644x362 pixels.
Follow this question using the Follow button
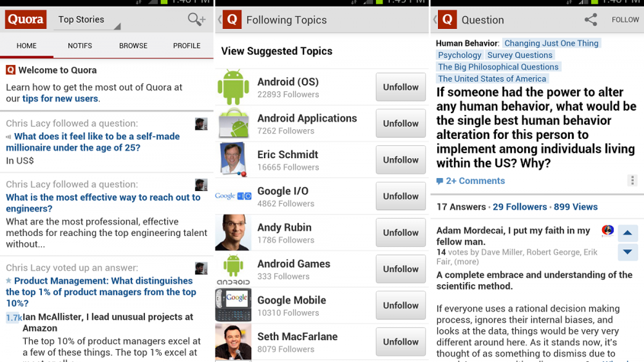click(x=625, y=20)
